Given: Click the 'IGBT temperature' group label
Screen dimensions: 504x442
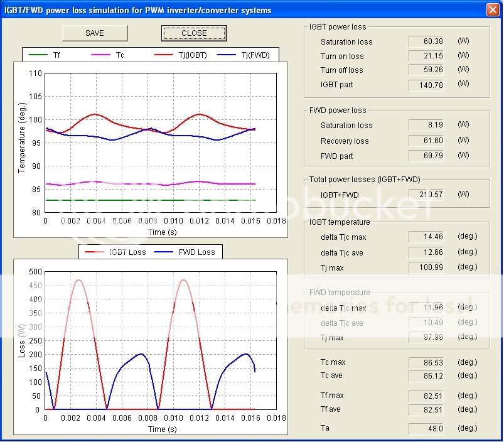Looking at the screenshot, I should (340, 222).
